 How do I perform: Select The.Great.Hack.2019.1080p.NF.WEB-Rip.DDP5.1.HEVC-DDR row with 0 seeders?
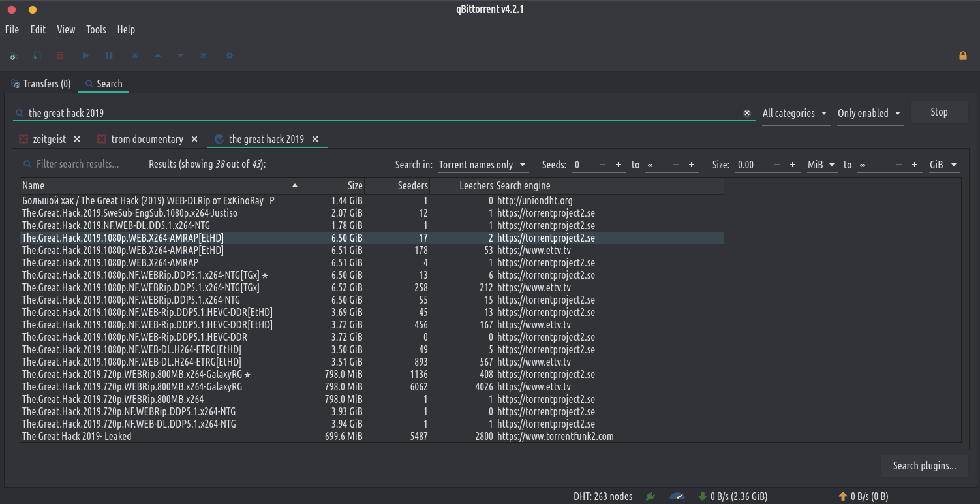click(x=372, y=338)
